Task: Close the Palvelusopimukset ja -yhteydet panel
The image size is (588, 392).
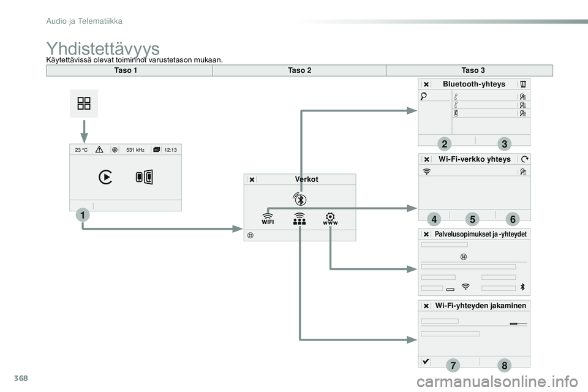Action: 426,235
